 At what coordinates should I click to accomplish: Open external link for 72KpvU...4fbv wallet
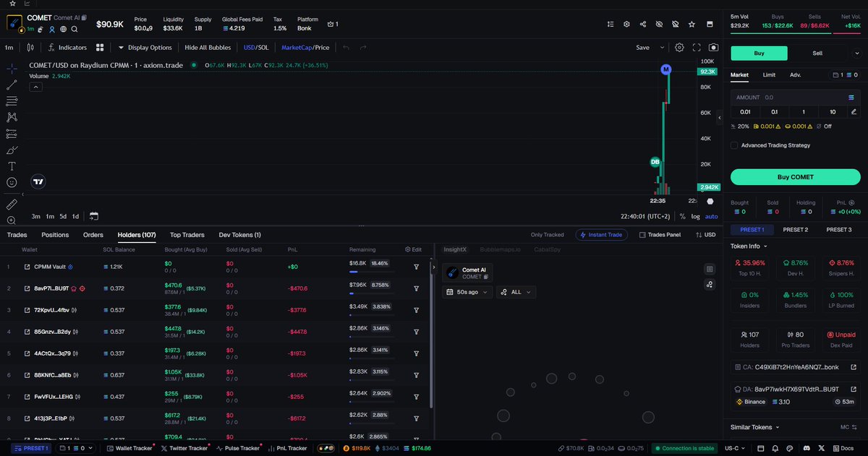point(27,310)
